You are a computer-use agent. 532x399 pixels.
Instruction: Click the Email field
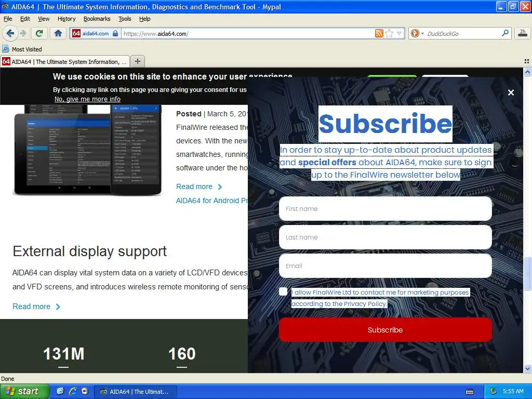click(x=385, y=265)
